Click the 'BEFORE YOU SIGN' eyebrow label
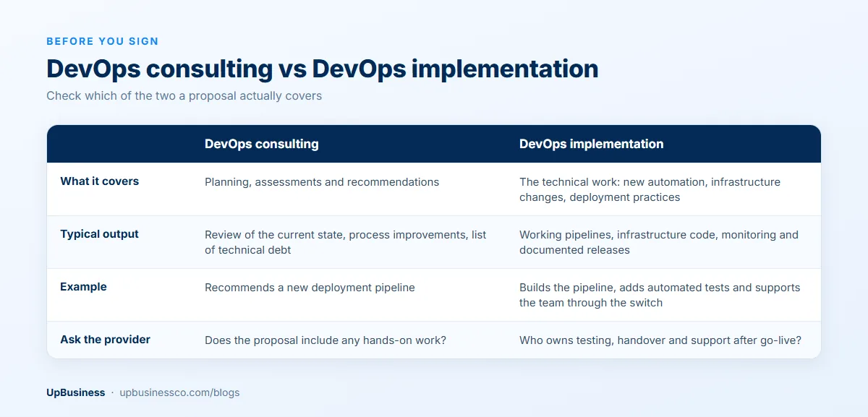Screen dimensions: 868x417 coord(103,41)
